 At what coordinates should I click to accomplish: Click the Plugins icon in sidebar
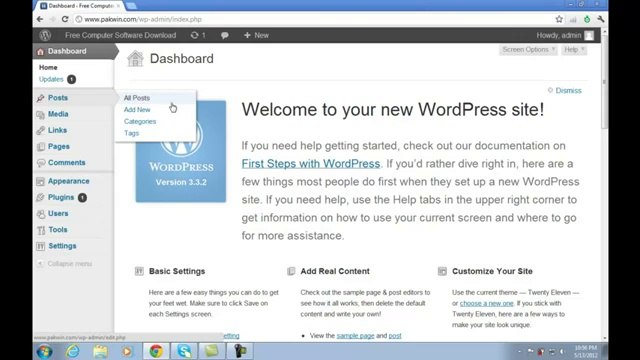pyautogui.click(x=40, y=198)
